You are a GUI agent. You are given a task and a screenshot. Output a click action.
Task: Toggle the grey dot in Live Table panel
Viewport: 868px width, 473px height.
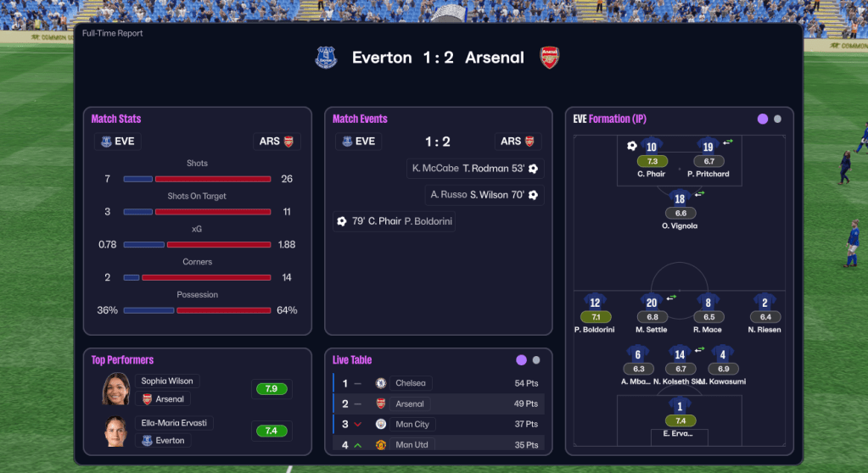click(536, 360)
